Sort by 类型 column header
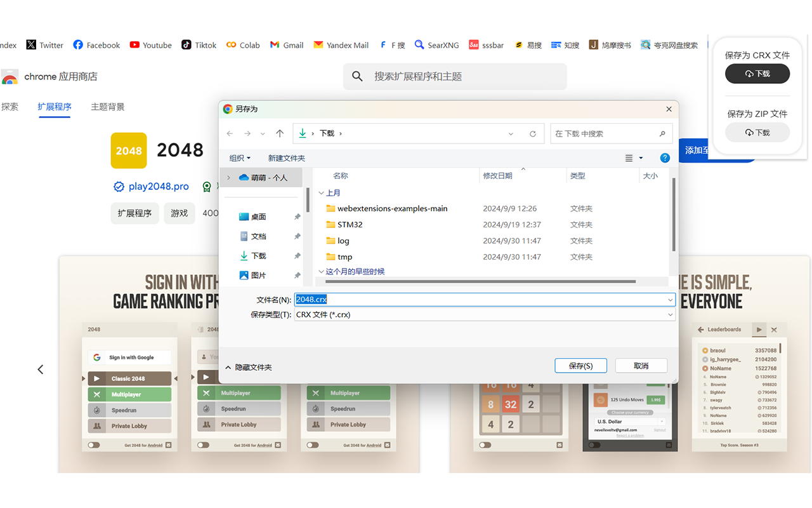The image size is (812, 508). click(x=577, y=176)
